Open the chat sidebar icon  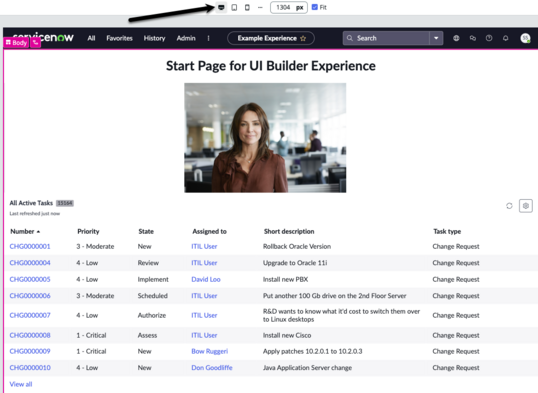pos(473,38)
